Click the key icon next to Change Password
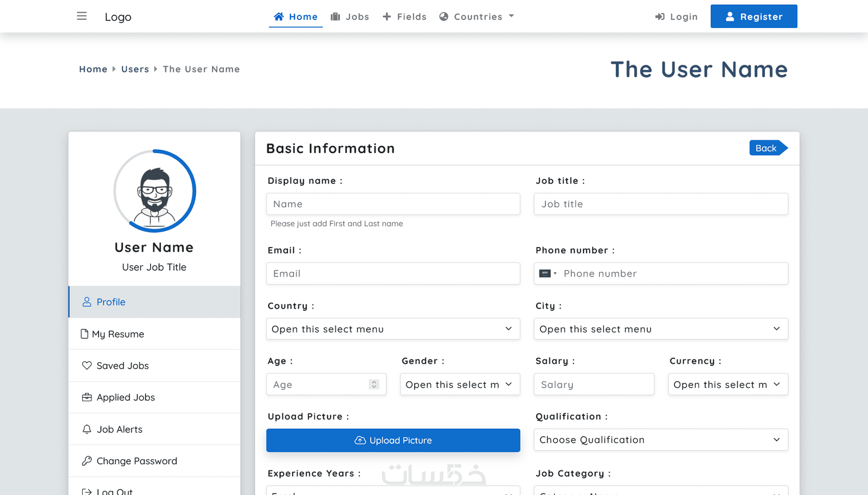The width and height of the screenshot is (868, 495). pos(86,461)
